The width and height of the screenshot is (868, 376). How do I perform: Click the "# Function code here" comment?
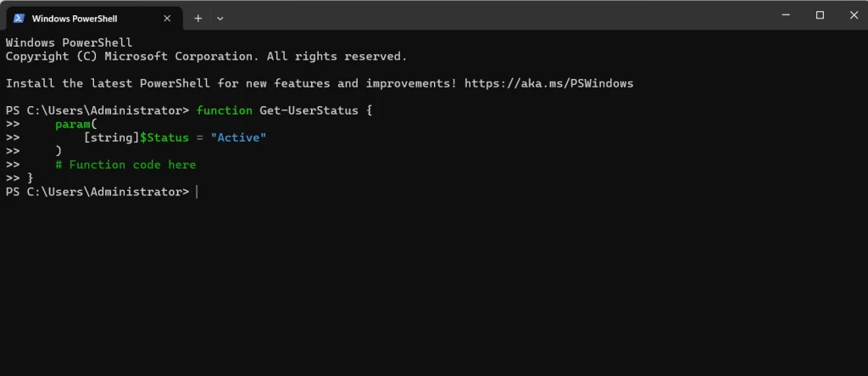pyautogui.click(x=125, y=165)
